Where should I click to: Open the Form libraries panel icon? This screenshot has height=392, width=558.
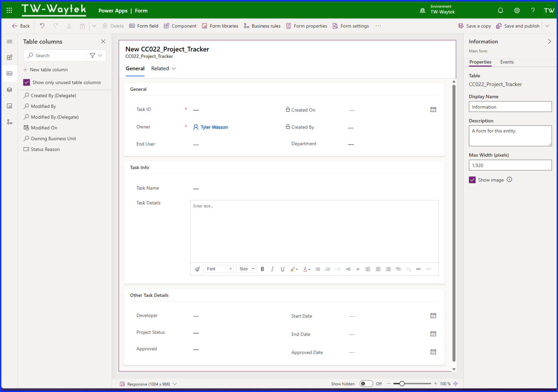click(9, 106)
